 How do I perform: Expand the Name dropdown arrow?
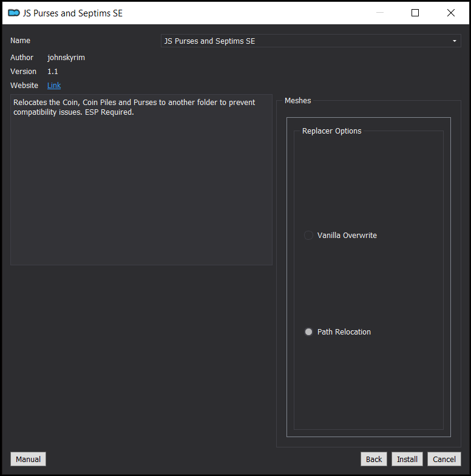click(x=454, y=41)
